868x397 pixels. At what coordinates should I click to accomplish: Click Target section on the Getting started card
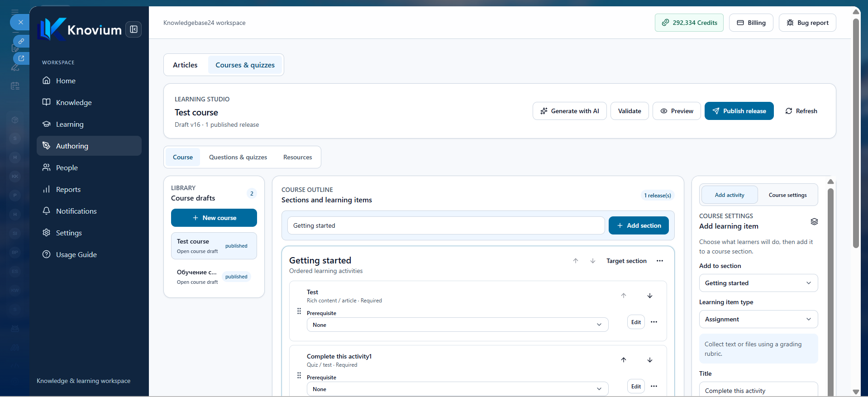pos(626,261)
